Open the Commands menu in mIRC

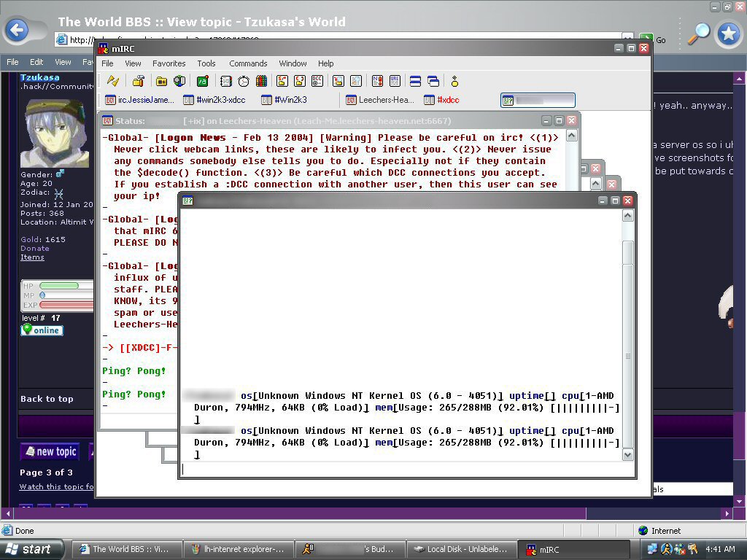pos(248,63)
